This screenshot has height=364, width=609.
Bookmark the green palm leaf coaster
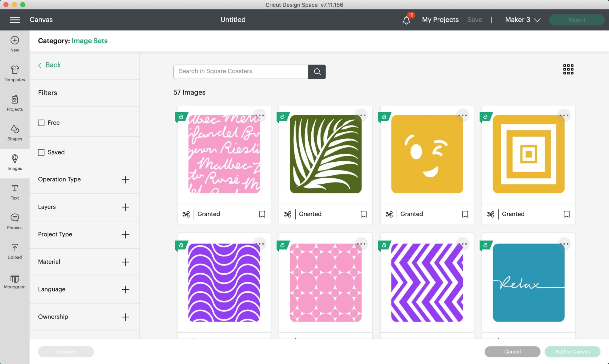click(363, 214)
